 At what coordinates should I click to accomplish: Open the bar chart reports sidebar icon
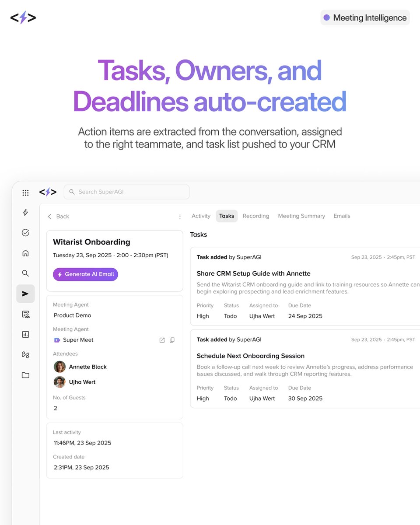[x=25, y=334]
